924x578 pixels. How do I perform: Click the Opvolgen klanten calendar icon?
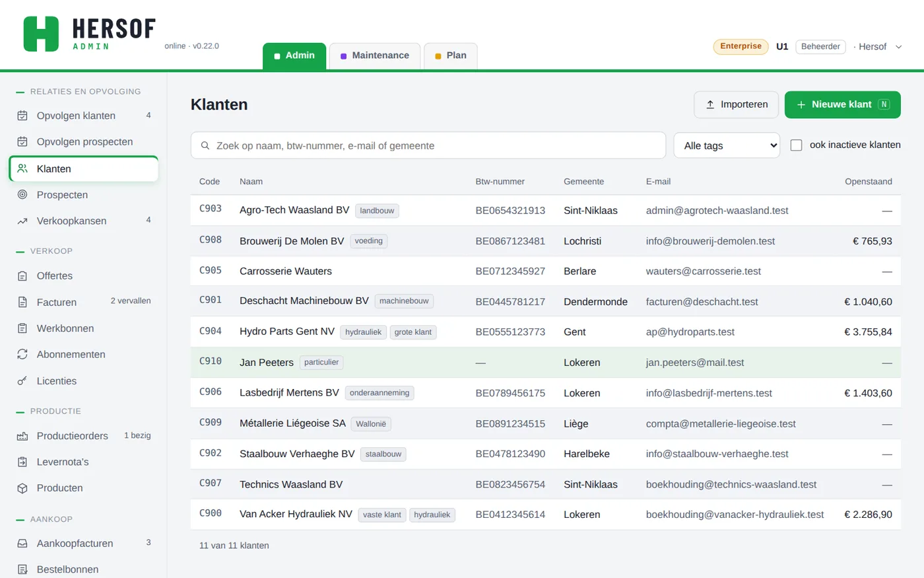point(22,116)
